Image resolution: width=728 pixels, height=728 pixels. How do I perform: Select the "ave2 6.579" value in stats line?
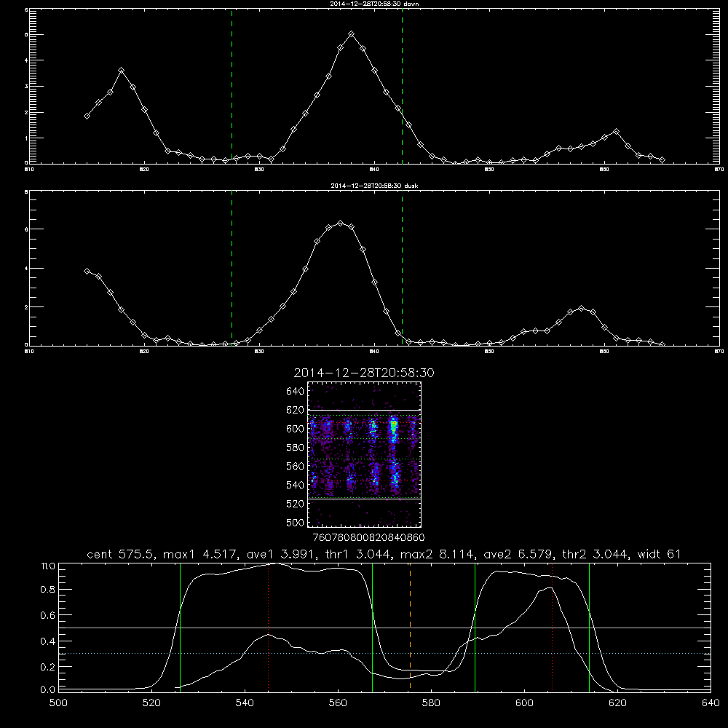pos(516,554)
